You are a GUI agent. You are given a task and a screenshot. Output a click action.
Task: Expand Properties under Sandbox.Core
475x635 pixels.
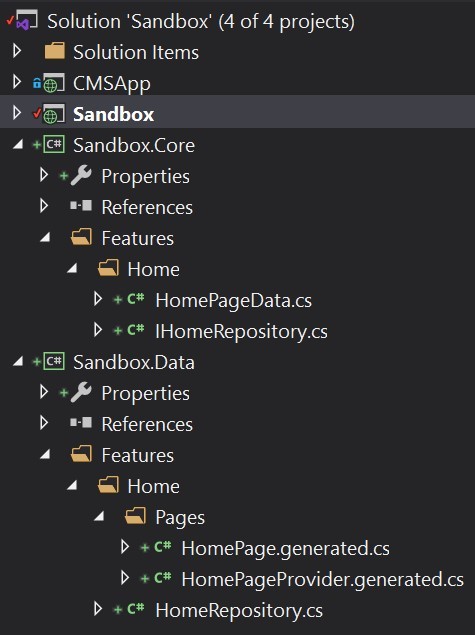tap(44, 175)
